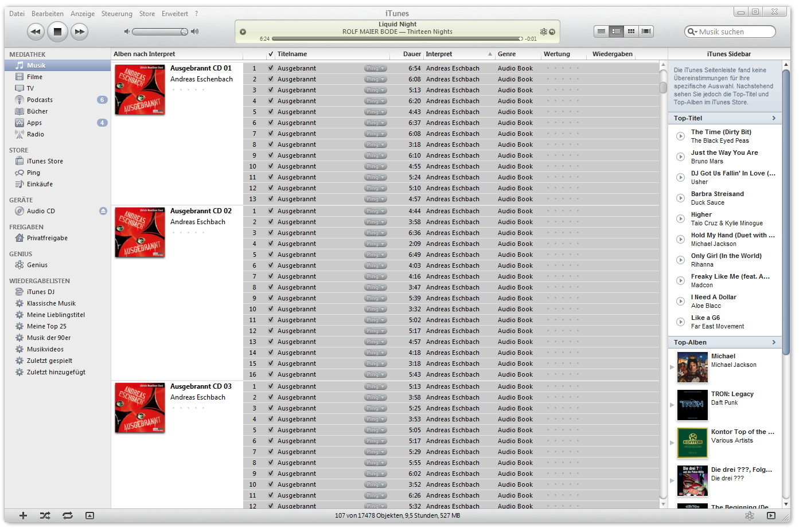Preview The Time (Dirty Bit)
The width and height of the screenshot is (803, 532).
(680, 136)
